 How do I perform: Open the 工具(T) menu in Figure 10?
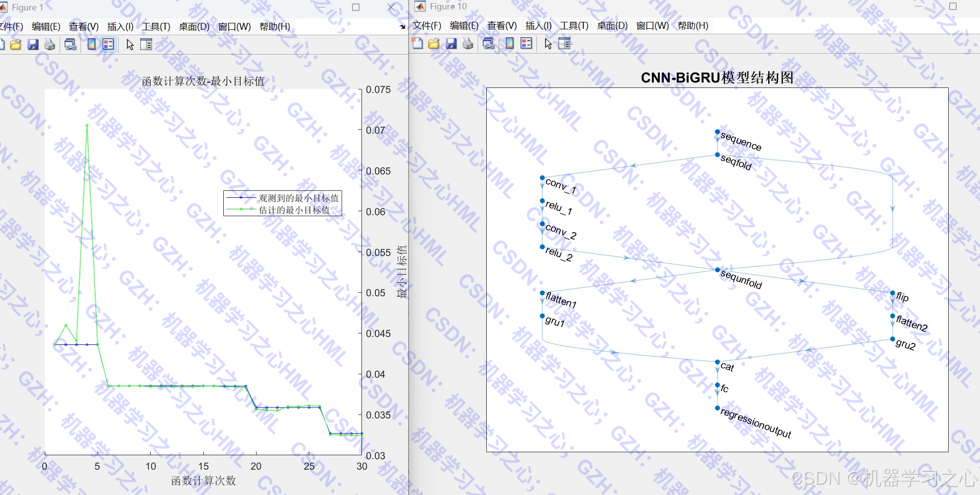point(574,25)
